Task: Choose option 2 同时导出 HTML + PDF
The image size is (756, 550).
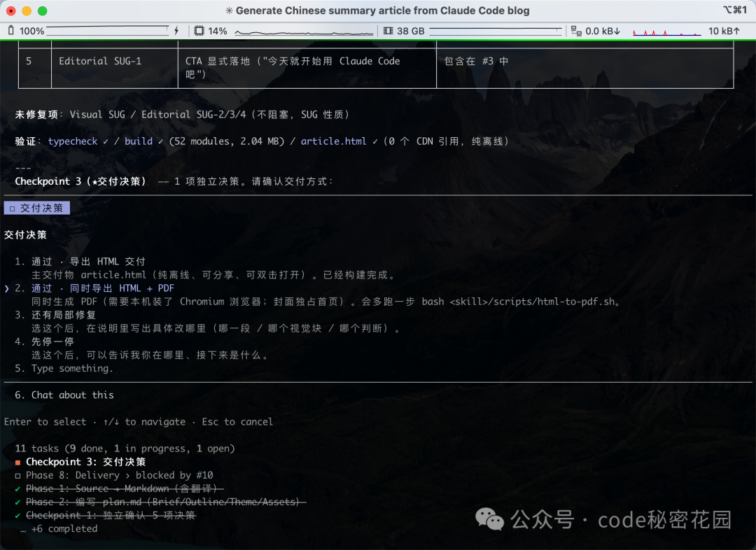Action: (x=94, y=288)
